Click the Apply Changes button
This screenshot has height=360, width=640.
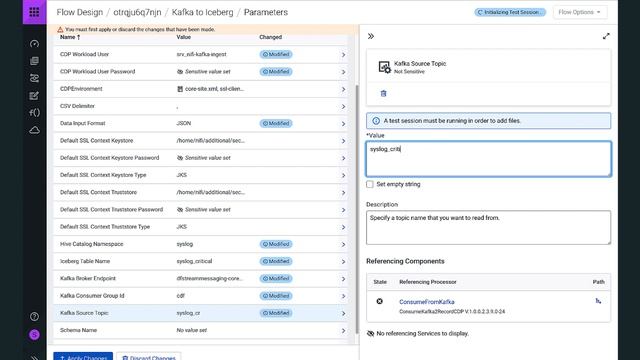pos(83,356)
